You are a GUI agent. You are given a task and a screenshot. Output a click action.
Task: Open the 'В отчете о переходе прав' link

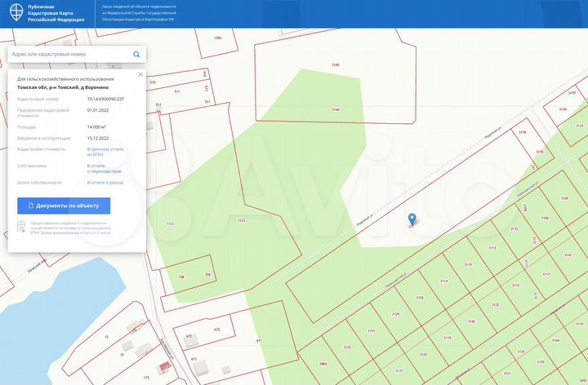tap(105, 168)
